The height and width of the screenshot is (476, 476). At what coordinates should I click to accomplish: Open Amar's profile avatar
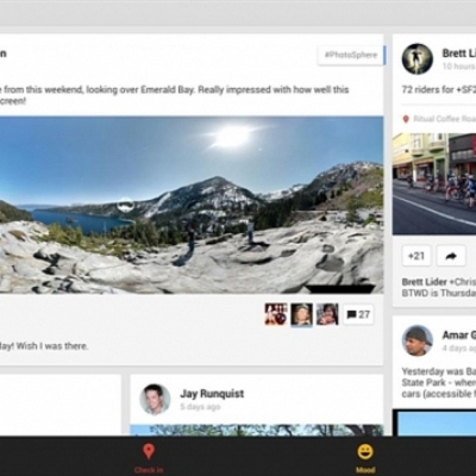click(417, 341)
